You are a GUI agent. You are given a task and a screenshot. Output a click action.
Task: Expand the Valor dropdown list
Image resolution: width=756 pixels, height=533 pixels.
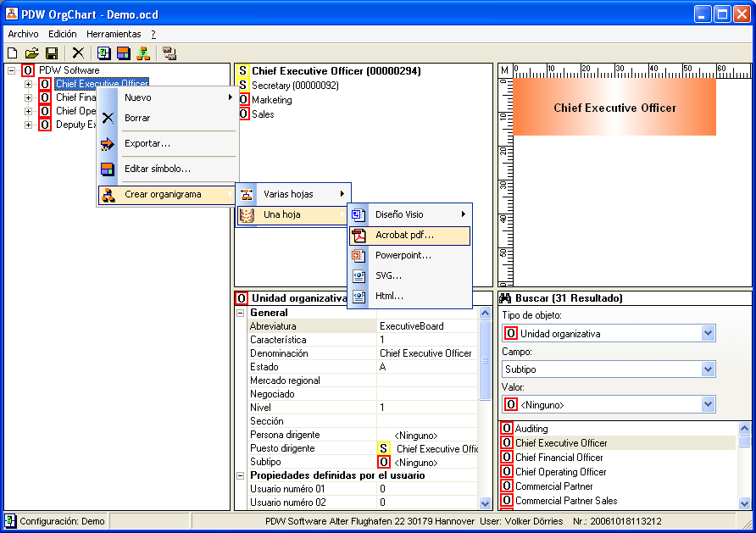[x=709, y=405]
